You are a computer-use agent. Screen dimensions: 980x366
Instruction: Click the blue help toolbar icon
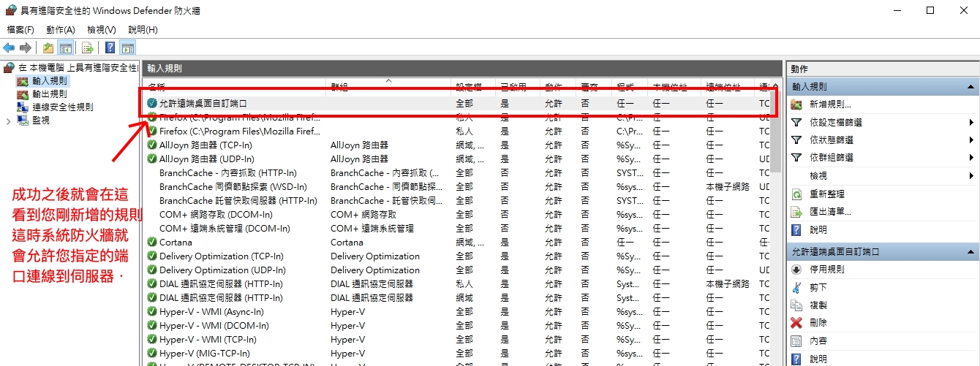tap(110, 48)
